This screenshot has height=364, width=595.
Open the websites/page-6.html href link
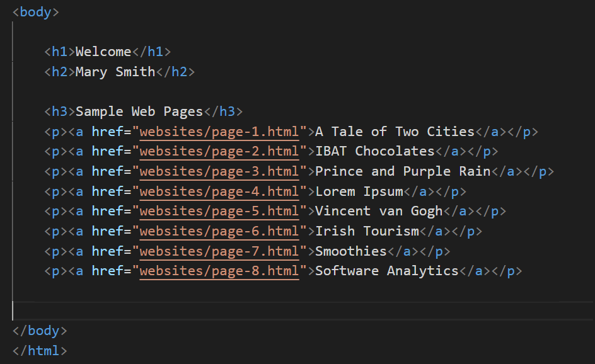(x=219, y=231)
